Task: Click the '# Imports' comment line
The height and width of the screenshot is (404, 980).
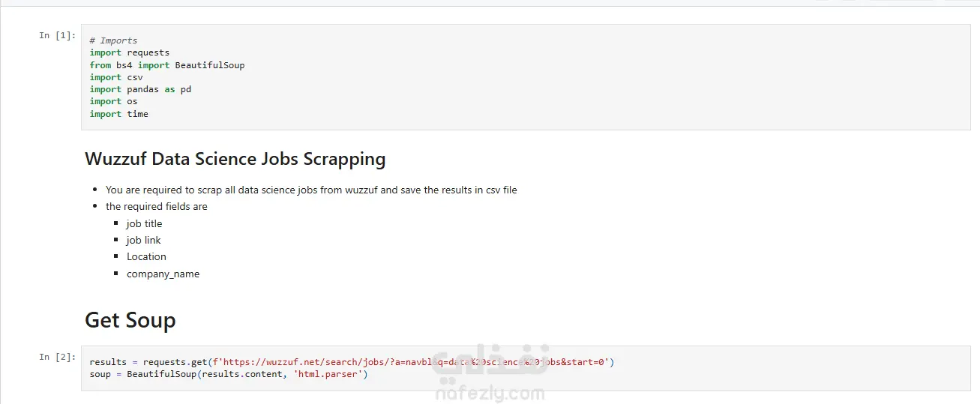Action: 113,40
